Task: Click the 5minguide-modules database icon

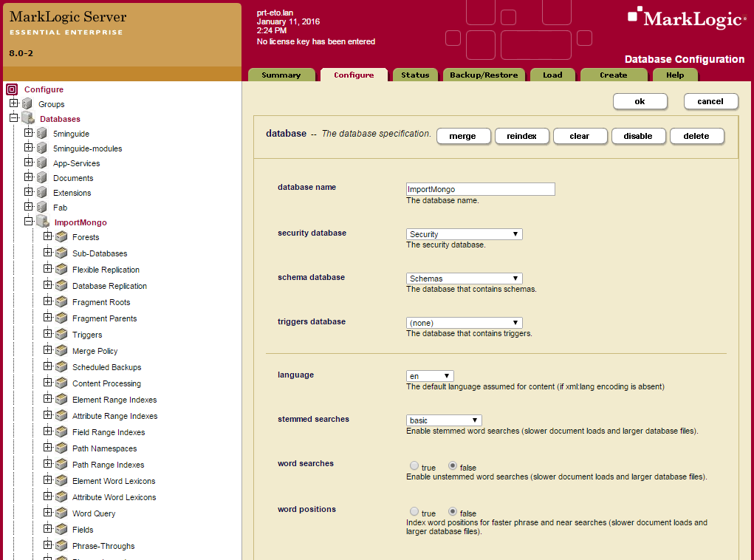Action: point(42,148)
